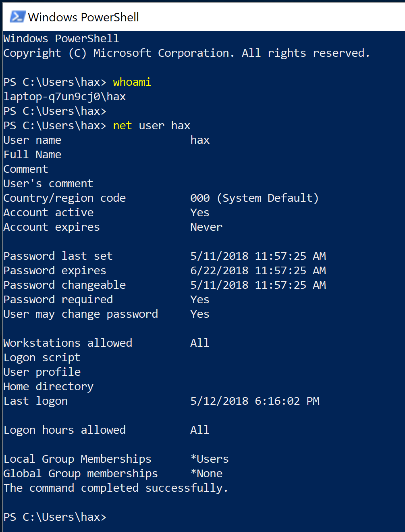This screenshot has width=405, height=532.
Task: Click the Windows PowerShell window title text
Action: (83, 17)
